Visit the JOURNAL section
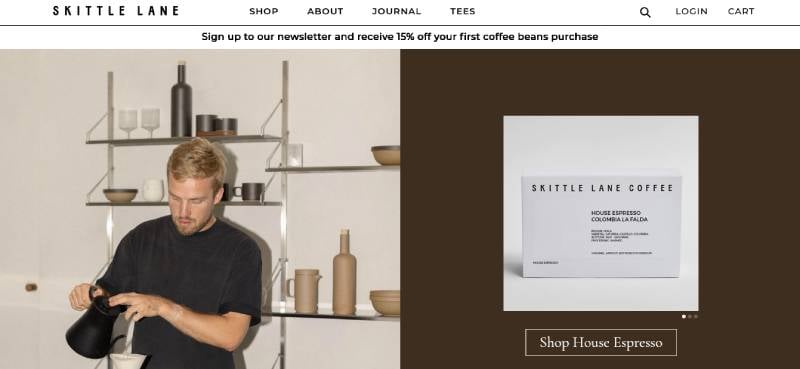 (x=396, y=11)
